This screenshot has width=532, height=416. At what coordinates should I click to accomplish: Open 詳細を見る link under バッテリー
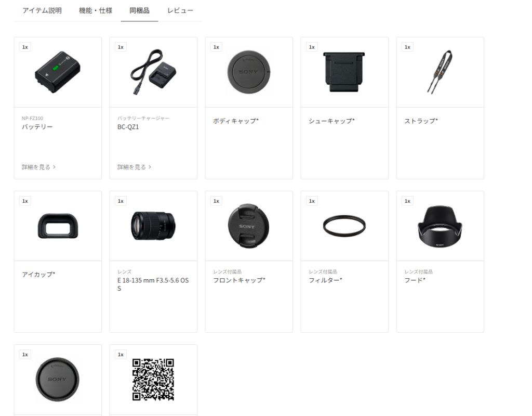[x=38, y=167]
